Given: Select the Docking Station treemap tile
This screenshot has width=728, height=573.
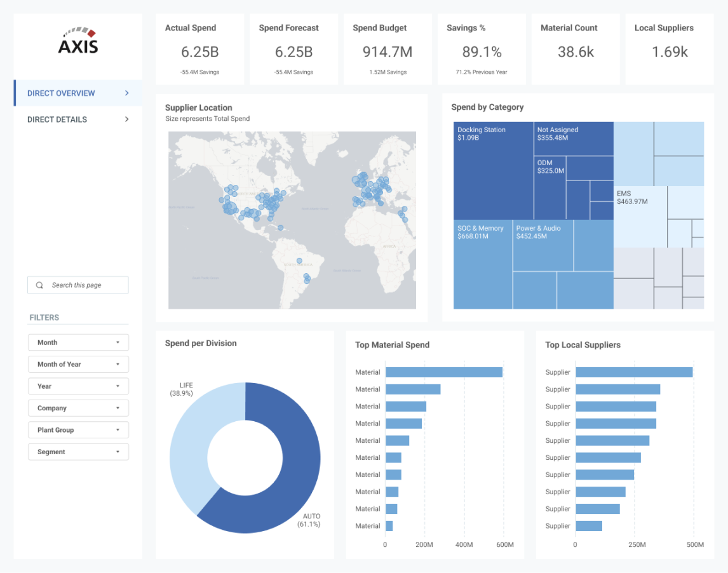Looking at the screenshot, I should pyautogui.click(x=494, y=171).
